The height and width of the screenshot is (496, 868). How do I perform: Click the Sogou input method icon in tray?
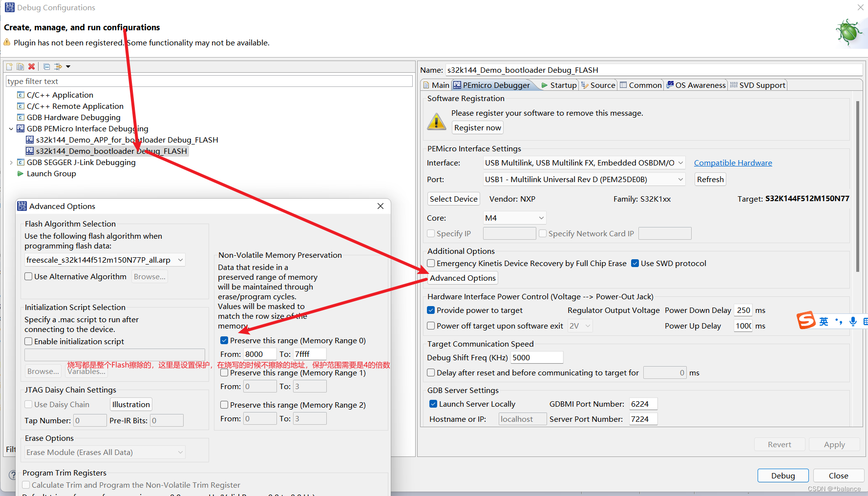click(807, 321)
